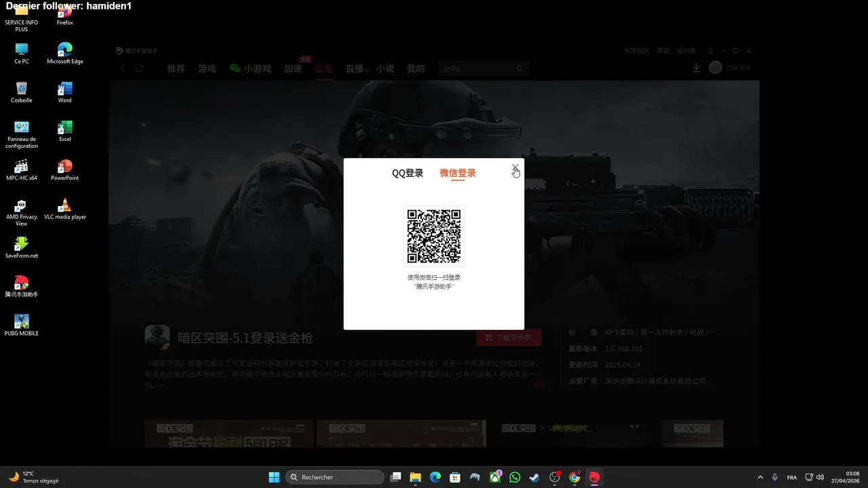
Task: Expand the hidden system tray icons
Action: [759, 477]
